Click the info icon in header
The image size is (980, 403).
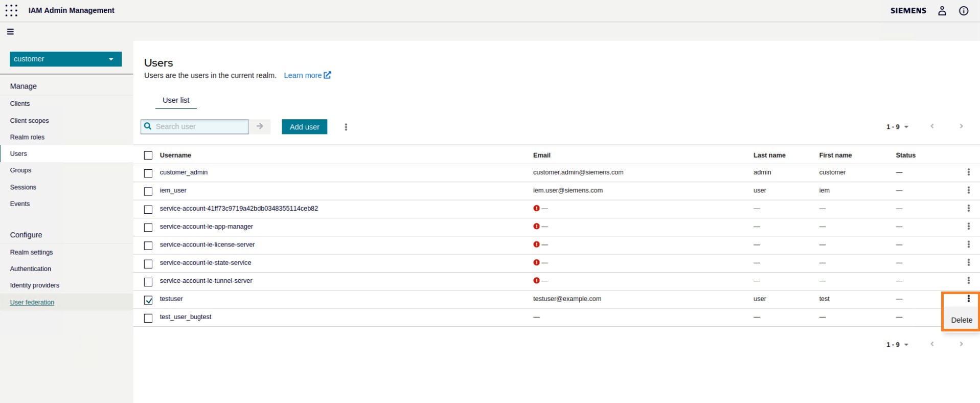coord(964,11)
